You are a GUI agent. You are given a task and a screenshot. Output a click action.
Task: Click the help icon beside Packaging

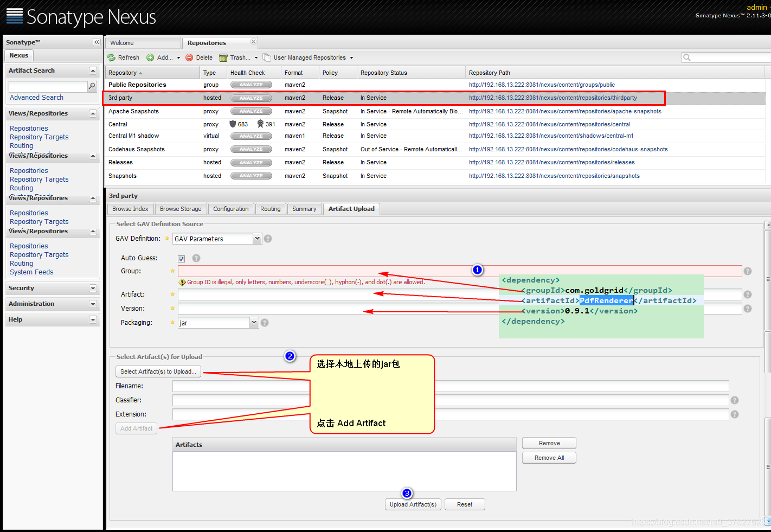265,323
